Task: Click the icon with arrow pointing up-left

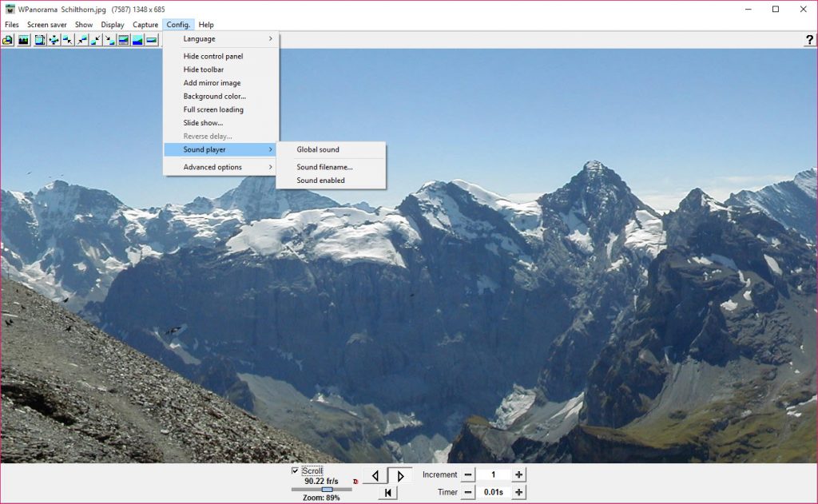Action: click(x=68, y=40)
